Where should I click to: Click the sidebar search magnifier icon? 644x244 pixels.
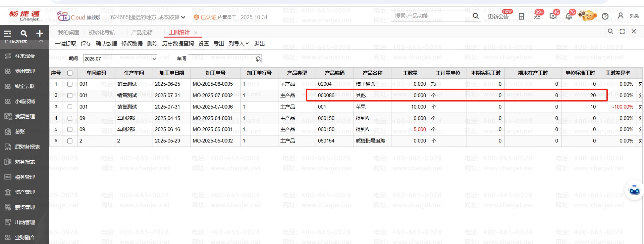click(x=24, y=34)
